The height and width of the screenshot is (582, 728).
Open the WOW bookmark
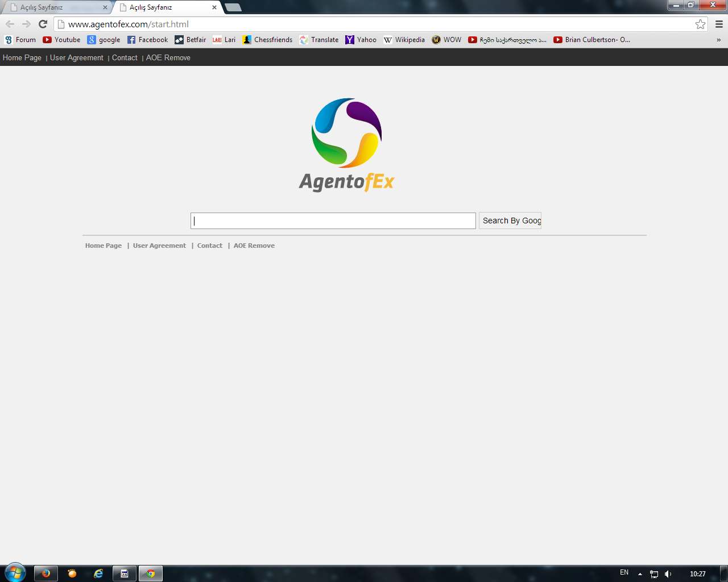point(446,40)
